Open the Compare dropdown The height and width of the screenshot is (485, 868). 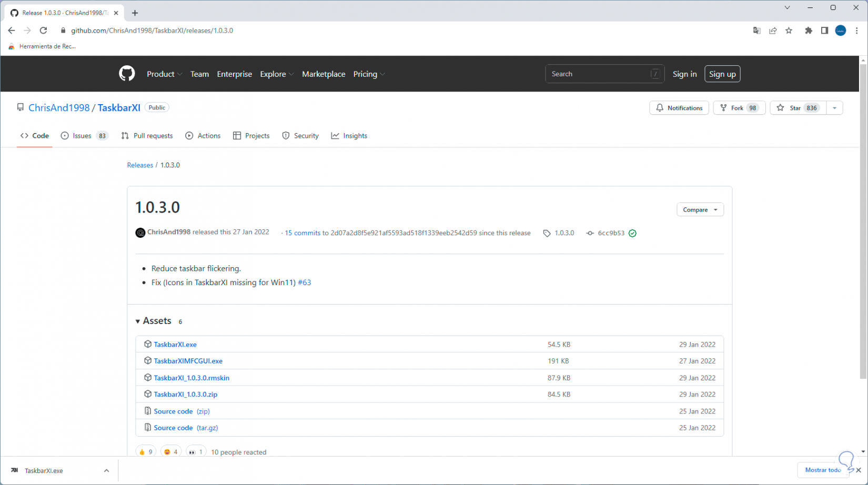(700, 209)
